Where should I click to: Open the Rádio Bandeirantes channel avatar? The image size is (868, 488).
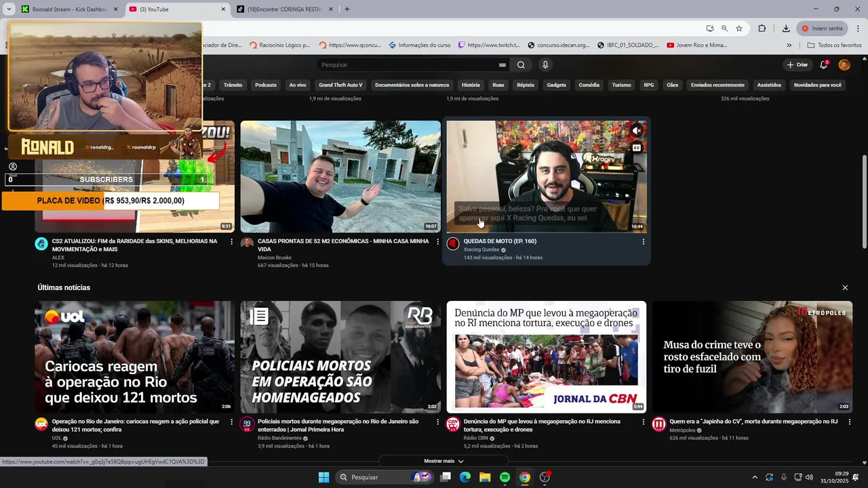(247, 424)
